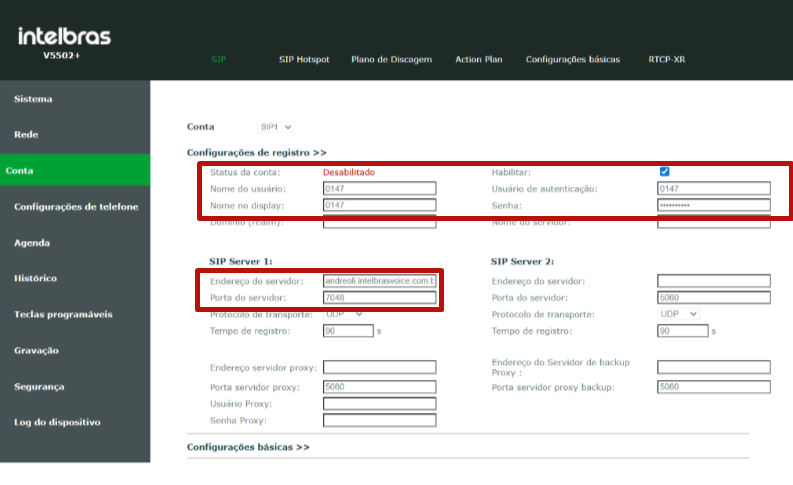Click the Senha Proxy field

coord(379,420)
